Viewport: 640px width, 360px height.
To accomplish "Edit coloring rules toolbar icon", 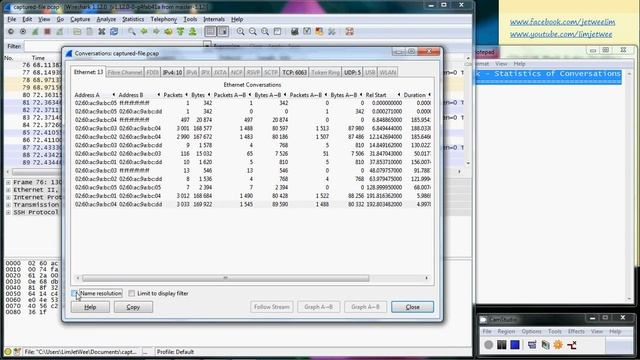I will coord(319,31).
